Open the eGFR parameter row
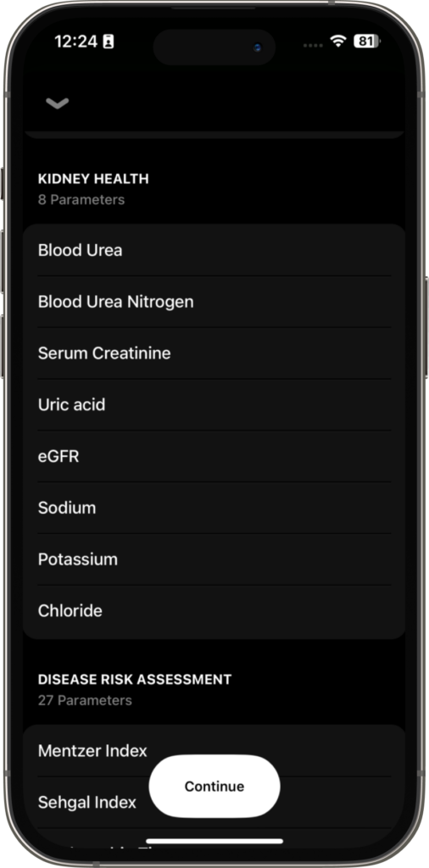This screenshot has width=429, height=868. tap(214, 456)
